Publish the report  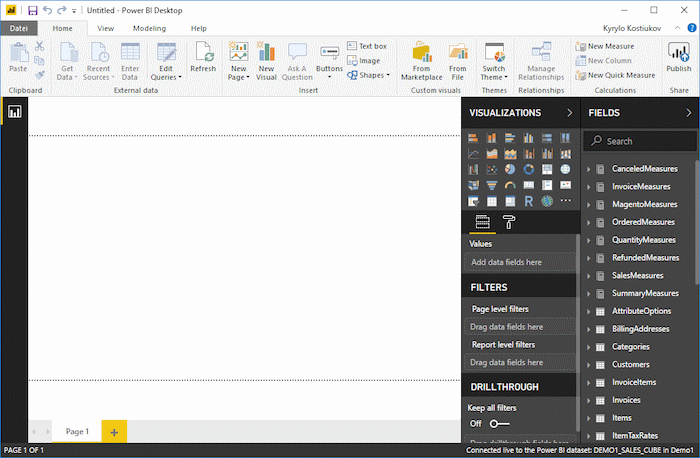679,57
